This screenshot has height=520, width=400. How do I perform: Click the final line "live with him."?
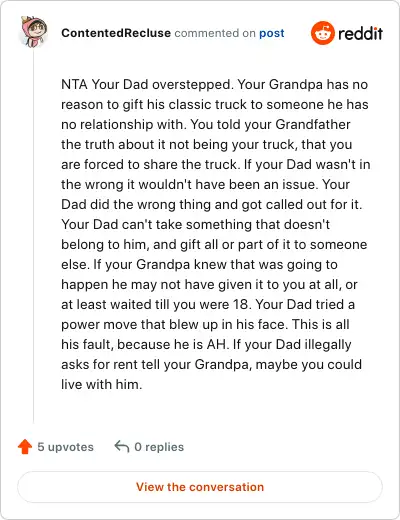click(102, 384)
